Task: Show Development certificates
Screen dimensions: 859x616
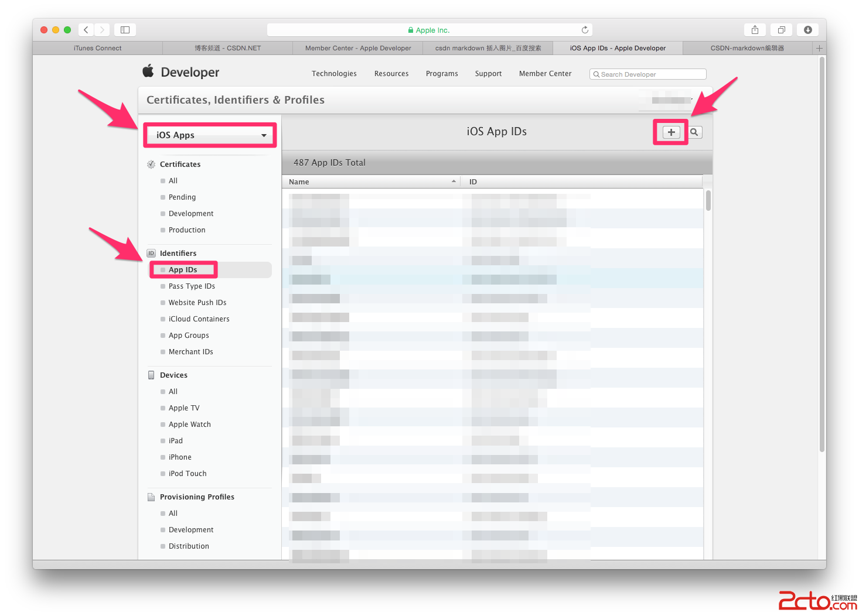Action: 191,214
